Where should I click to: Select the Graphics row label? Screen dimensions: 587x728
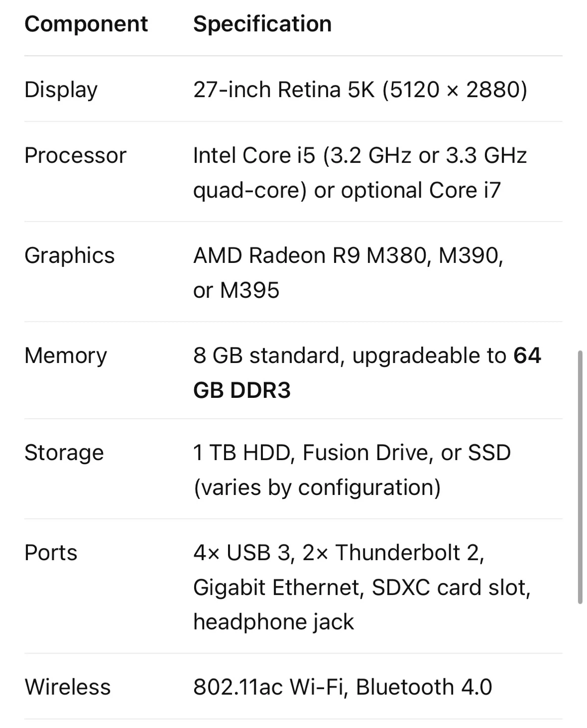click(69, 255)
